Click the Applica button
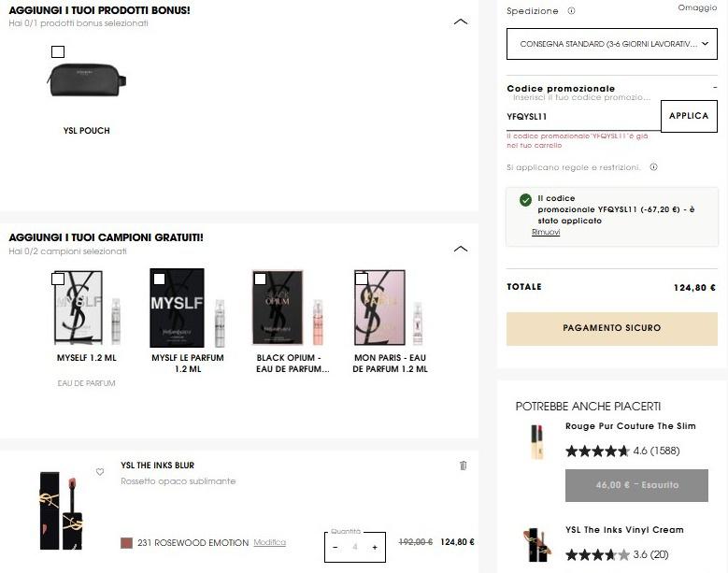This screenshot has width=728, height=573. tap(689, 116)
